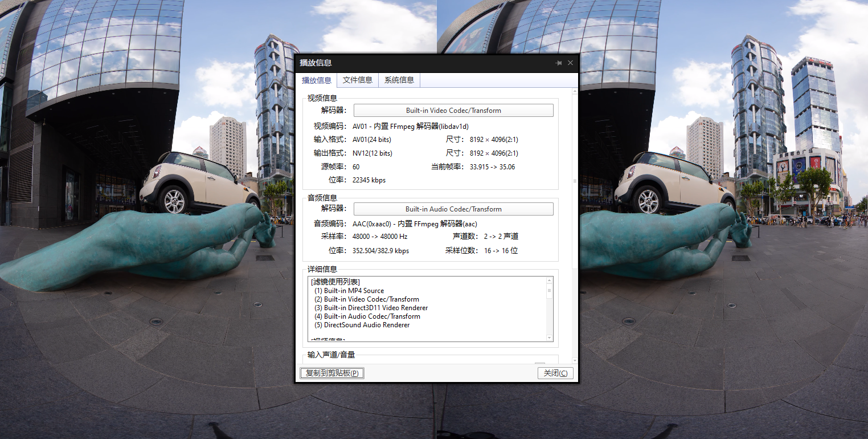Close the 播放信息 dialog via X
Viewport: 868px width, 439px height.
click(x=570, y=63)
